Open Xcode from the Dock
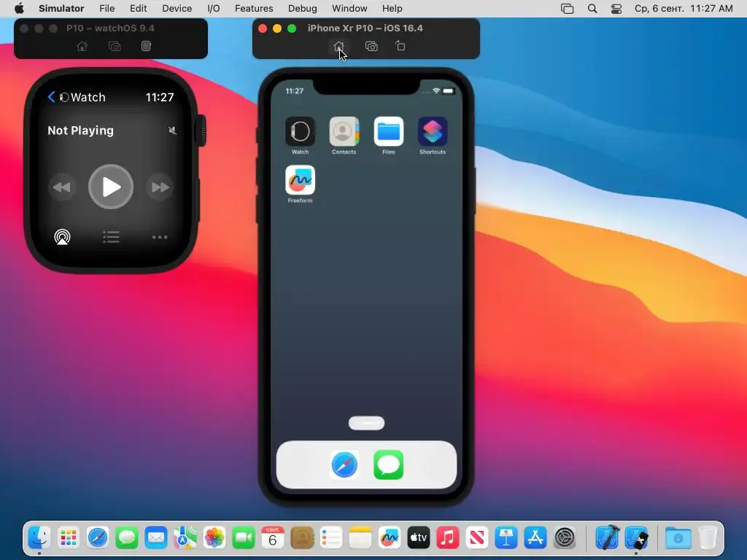Screen dimensions: 747x560 click(608, 538)
